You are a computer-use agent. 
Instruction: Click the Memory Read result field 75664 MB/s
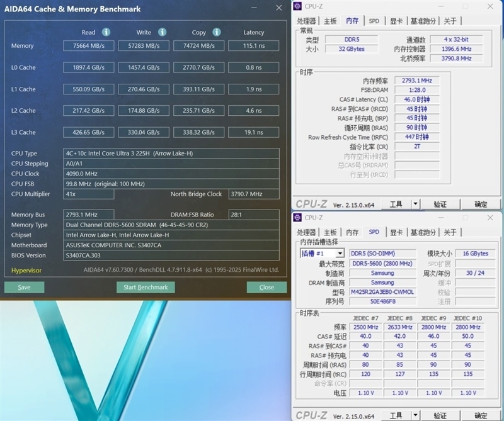88,46
